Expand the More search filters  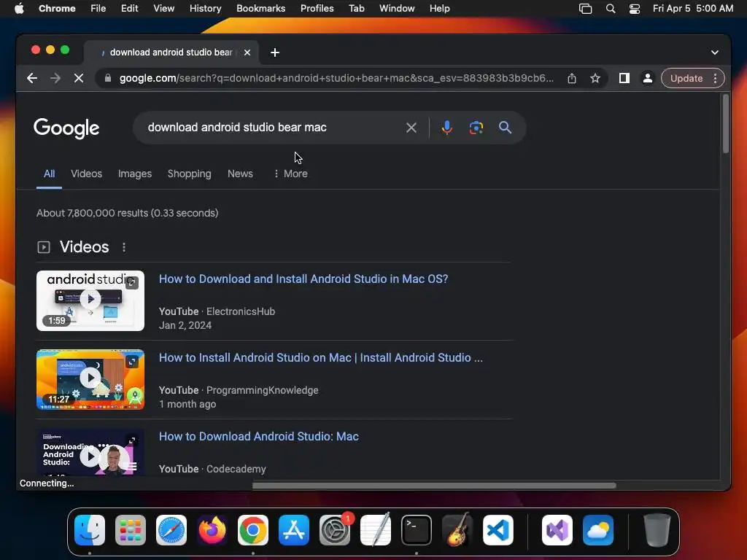click(x=290, y=174)
